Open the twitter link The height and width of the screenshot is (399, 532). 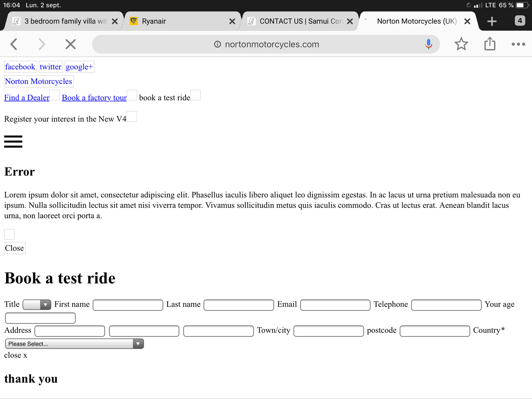(x=51, y=67)
